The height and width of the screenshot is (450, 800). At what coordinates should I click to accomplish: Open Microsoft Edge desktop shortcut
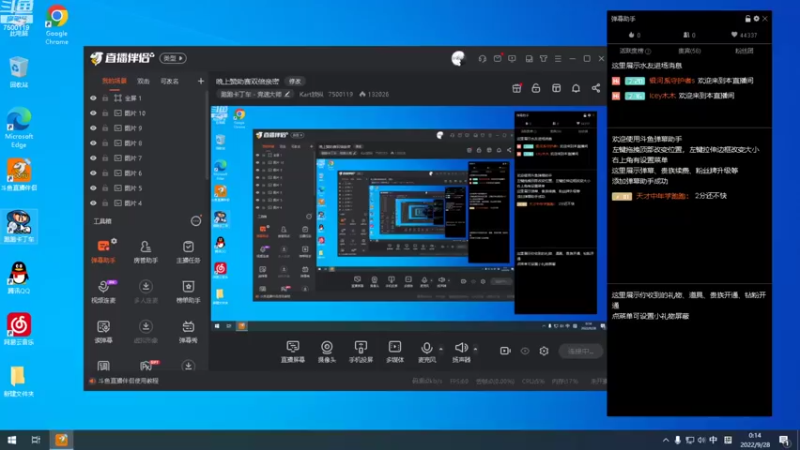pyautogui.click(x=19, y=128)
